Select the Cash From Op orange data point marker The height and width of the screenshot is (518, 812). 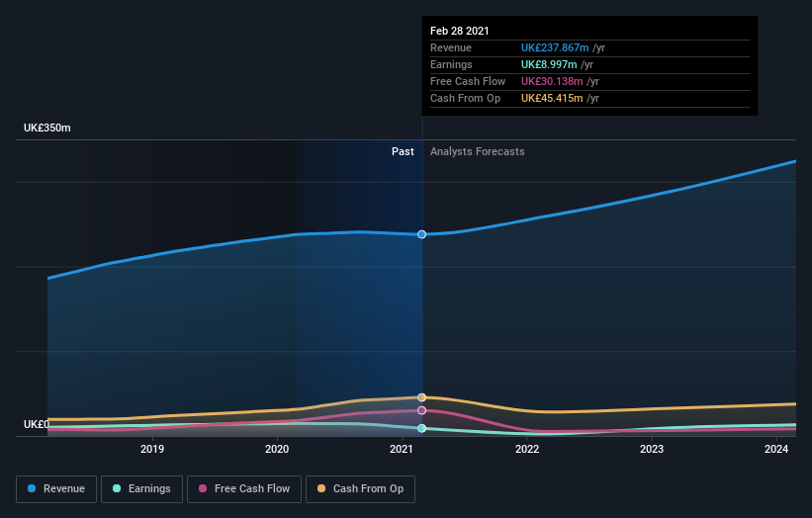pyautogui.click(x=421, y=397)
